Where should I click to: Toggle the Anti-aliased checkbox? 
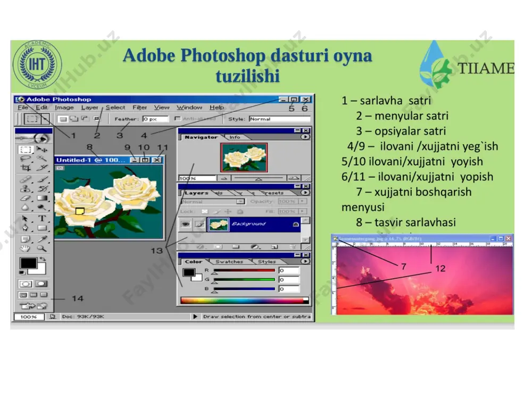[177, 119]
